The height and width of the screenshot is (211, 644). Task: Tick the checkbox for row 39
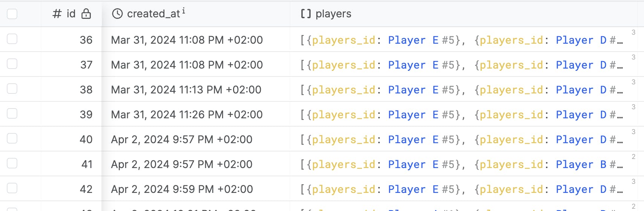click(x=12, y=114)
